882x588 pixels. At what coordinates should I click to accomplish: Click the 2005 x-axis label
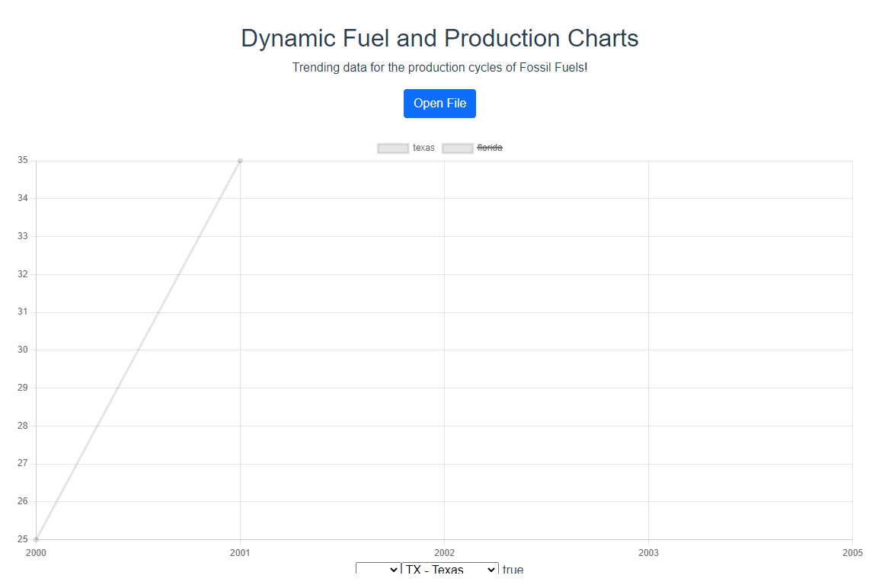click(x=852, y=553)
